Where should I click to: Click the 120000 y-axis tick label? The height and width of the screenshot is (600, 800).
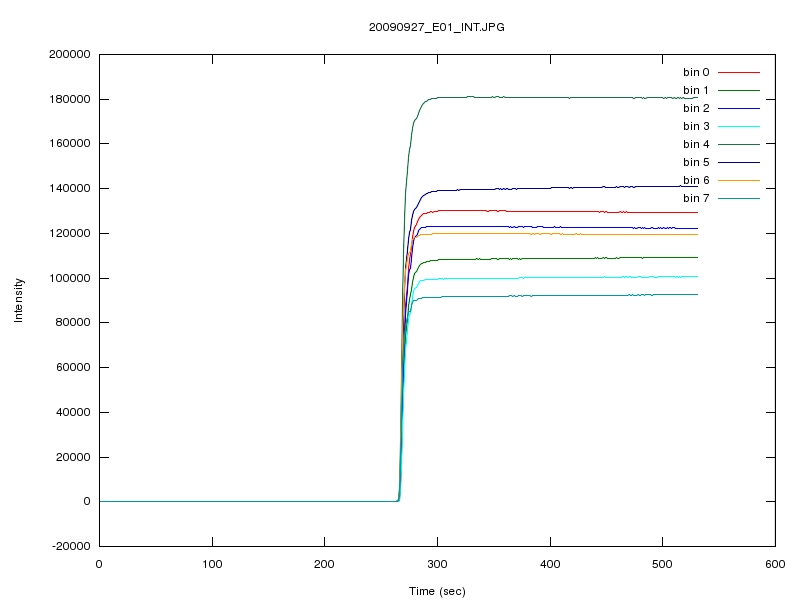coord(69,233)
